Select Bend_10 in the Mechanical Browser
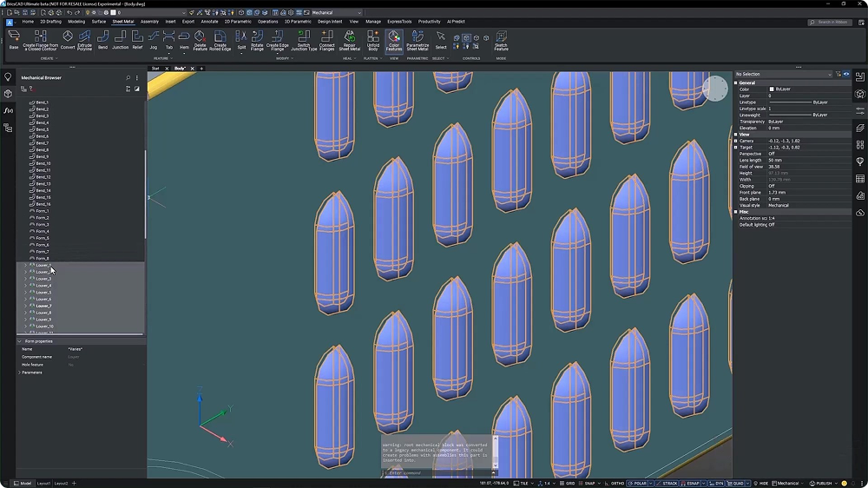Screen dimensions: 868x488 [43, 163]
